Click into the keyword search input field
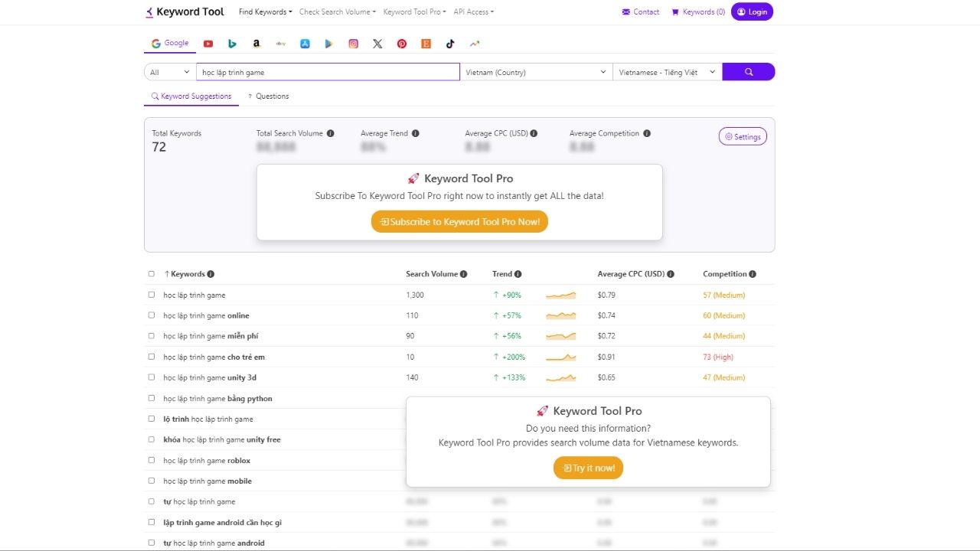 click(x=328, y=72)
